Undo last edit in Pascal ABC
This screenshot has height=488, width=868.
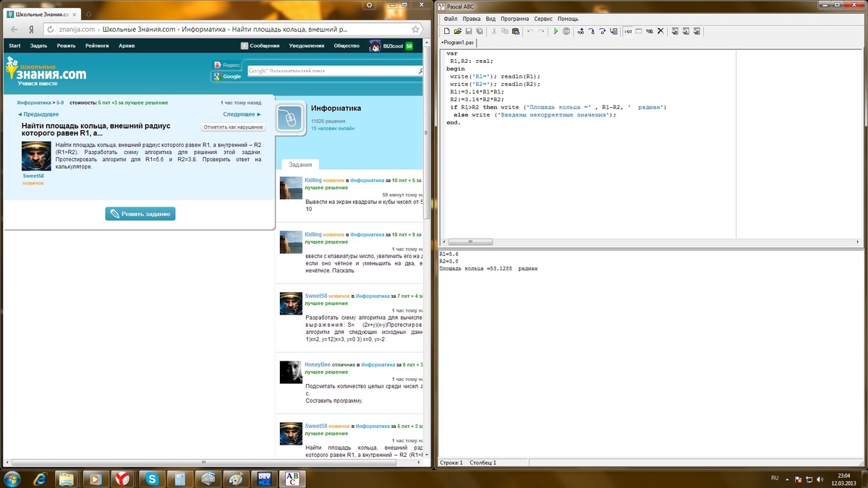530,31
